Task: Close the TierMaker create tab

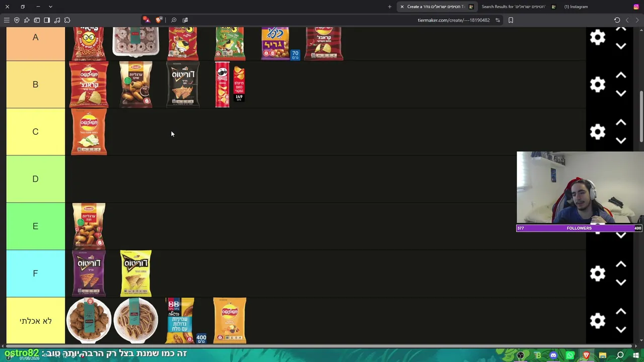Action: [x=402, y=7]
